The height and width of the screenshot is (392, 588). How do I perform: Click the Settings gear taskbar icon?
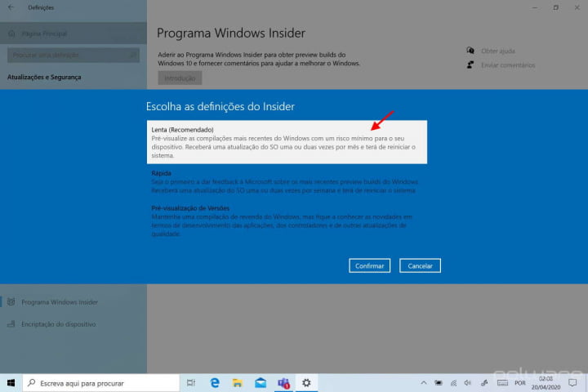(306, 382)
